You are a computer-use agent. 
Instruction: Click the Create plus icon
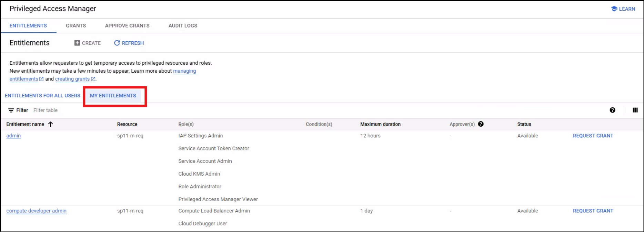[x=77, y=43]
